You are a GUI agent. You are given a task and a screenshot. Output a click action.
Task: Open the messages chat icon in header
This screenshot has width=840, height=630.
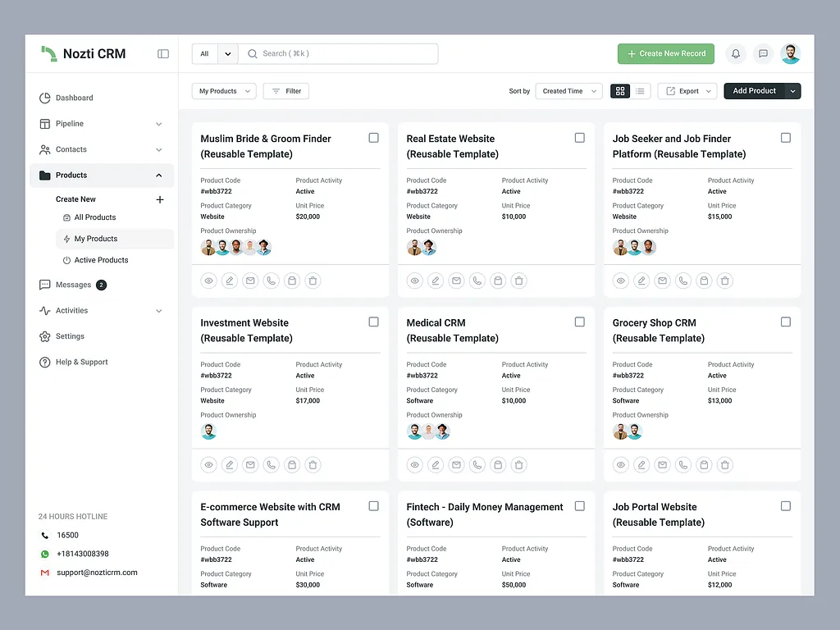tap(763, 53)
